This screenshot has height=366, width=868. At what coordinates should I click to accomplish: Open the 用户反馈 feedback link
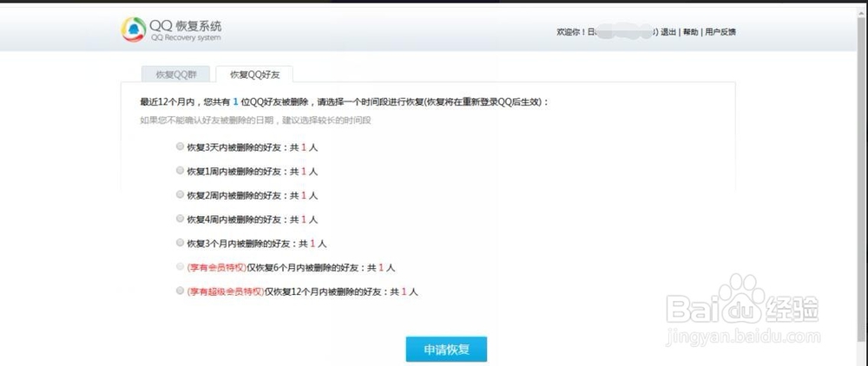click(x=720, y=33)
